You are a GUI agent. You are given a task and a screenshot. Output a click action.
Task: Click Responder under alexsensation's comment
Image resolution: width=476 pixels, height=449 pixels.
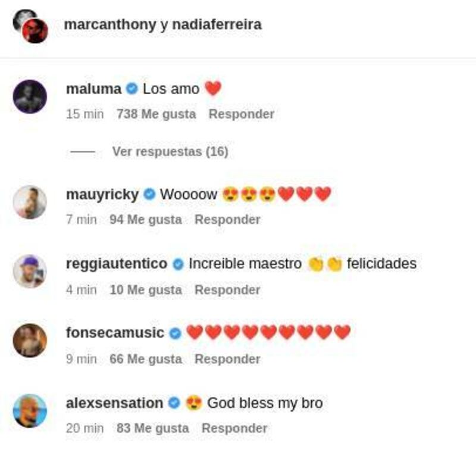point(234,428)
